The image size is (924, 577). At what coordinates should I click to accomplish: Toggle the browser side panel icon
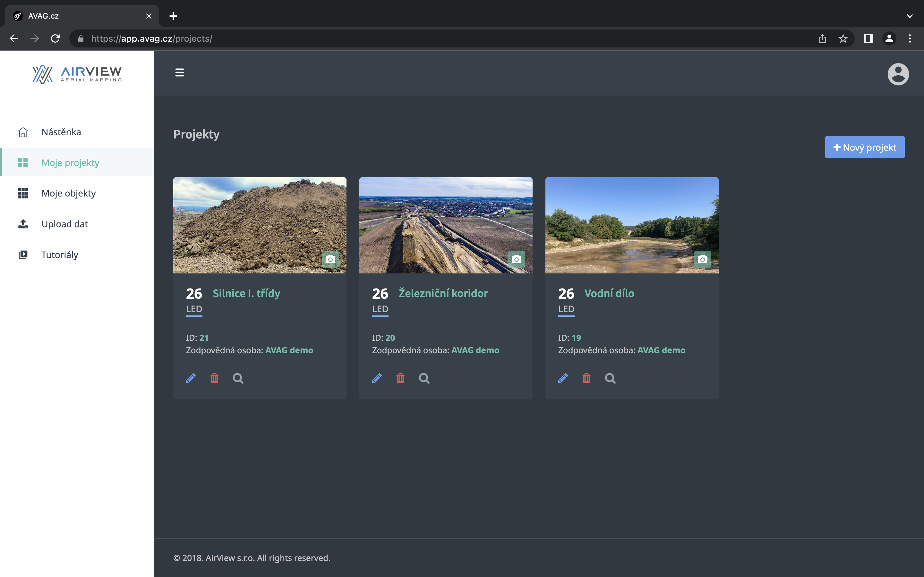pos(868,38)
